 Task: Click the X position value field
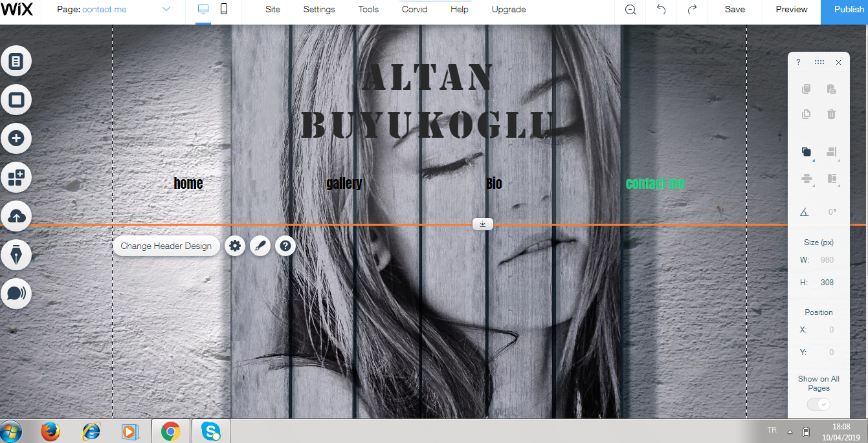[x=831, y=330]
